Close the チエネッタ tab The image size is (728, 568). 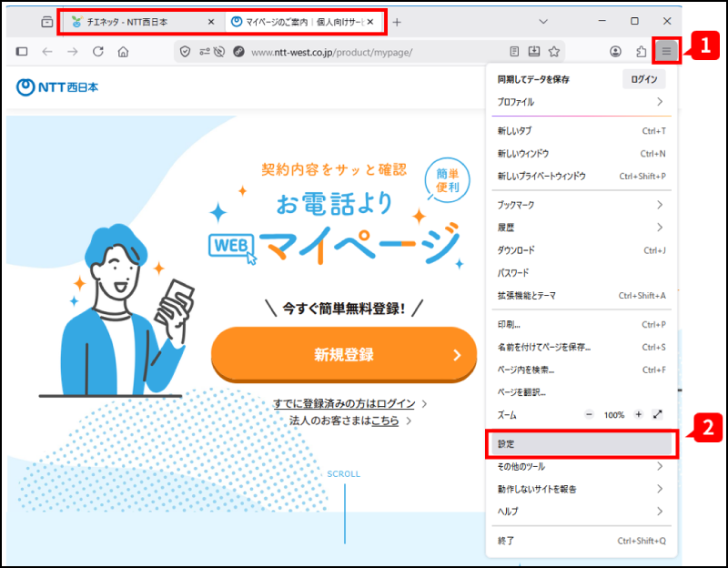(211, 22)
